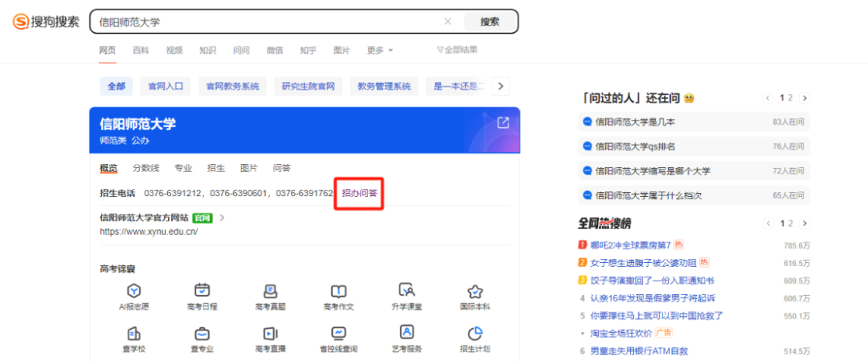Go to next page of 全网热搜榜
The height and width of the screenshot is (361, 868).
pyautogui.click(x=805, y=224)
